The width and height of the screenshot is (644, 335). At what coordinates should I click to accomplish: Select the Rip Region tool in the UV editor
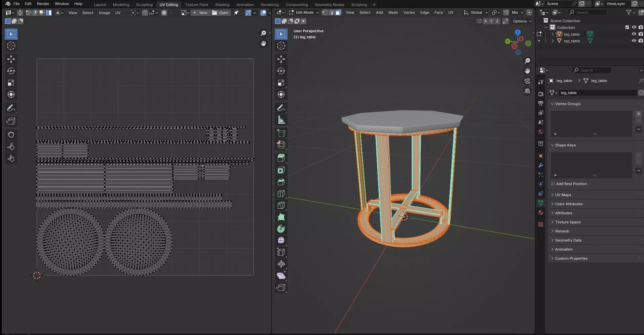pos(11,121)
